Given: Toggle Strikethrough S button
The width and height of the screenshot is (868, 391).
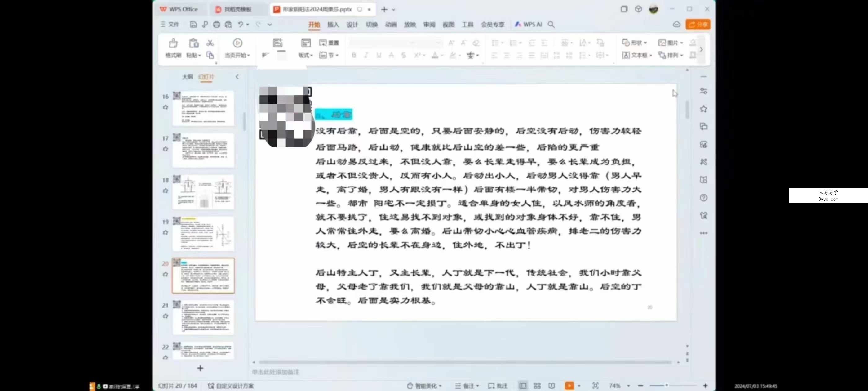Looking at the screenshot, I should point(403,55).
